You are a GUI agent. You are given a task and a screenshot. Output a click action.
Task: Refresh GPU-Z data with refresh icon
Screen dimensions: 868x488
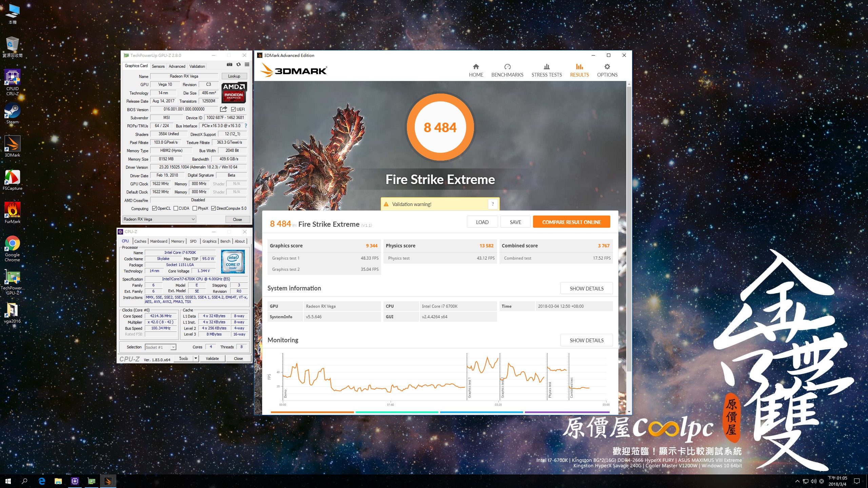pyautogui.click(x=238, y=64)
